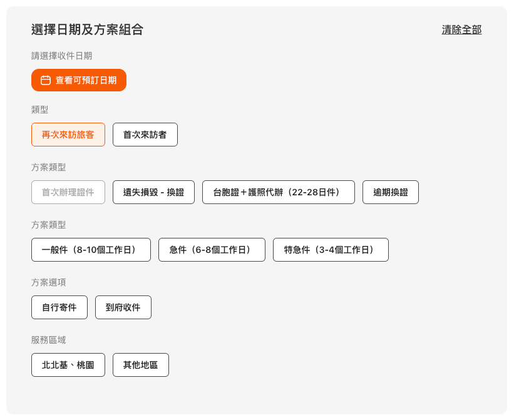Select 一般件 (8-10個工作日) processing speed

91,250
